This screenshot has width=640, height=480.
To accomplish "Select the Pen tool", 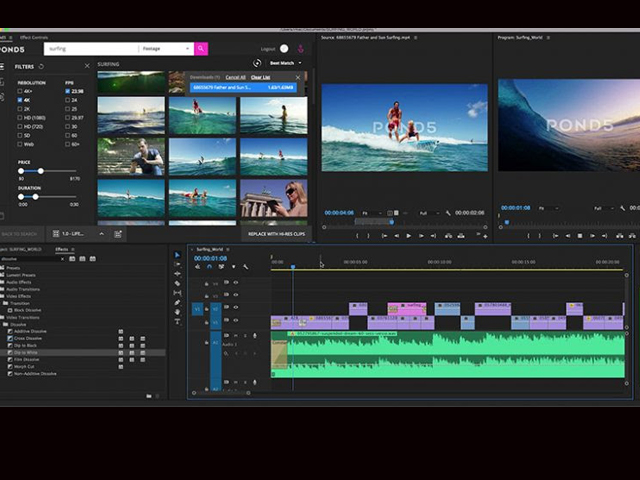I will coord(177,302).
